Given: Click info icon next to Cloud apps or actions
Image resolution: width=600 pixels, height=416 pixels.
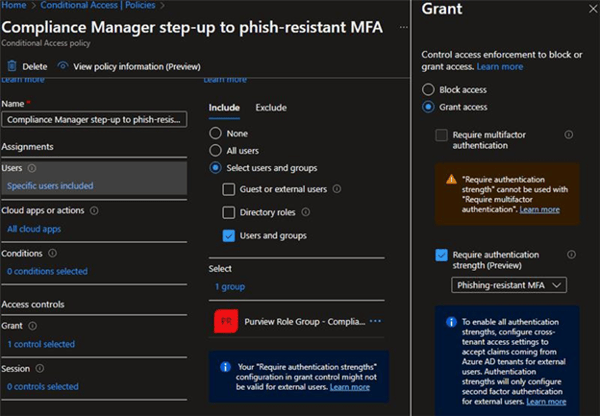Looking at the screenshot, I should tap(94, 210).
